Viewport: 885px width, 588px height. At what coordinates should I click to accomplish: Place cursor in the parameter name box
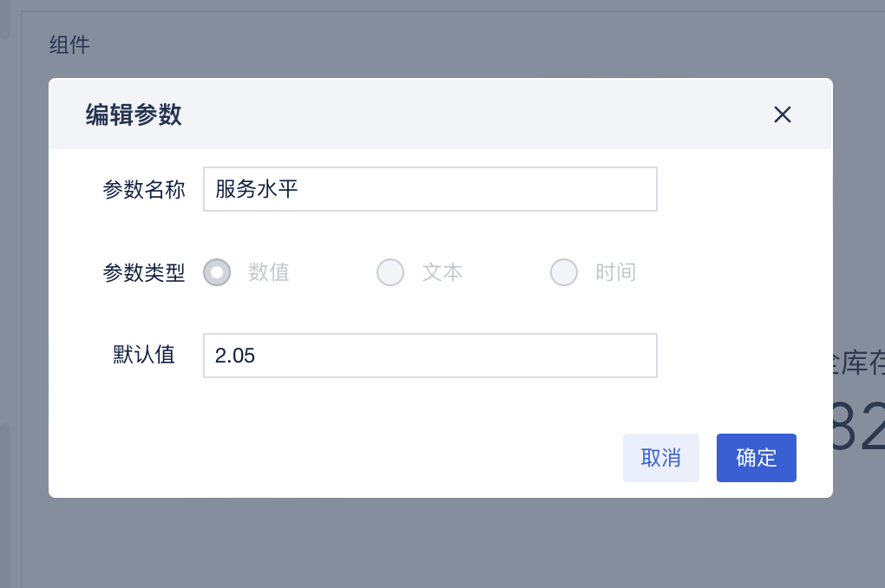pos(429,189)
